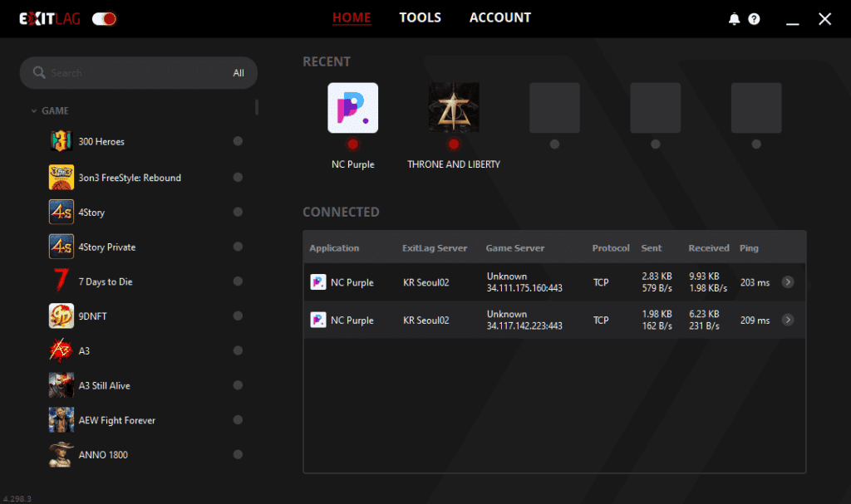851x504 pixels.
Task: Switch to the HOME tab
Action: coord(352,18)
